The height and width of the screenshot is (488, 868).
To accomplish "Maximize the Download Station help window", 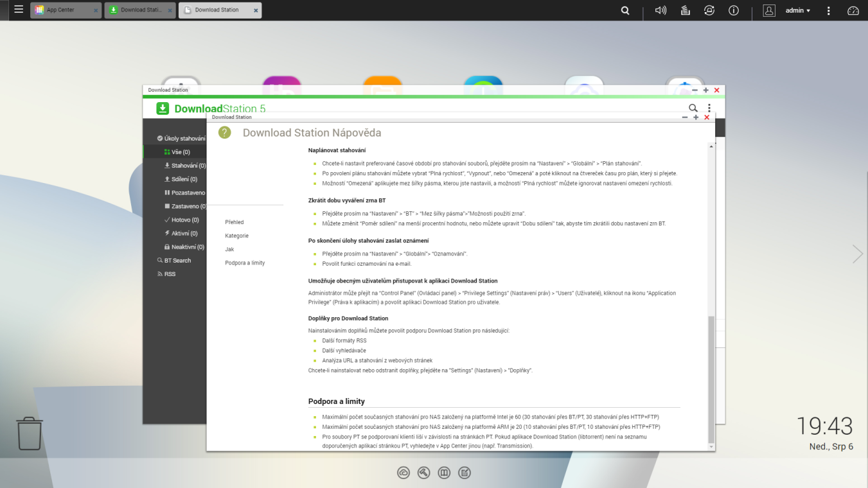I will point(696,118).
